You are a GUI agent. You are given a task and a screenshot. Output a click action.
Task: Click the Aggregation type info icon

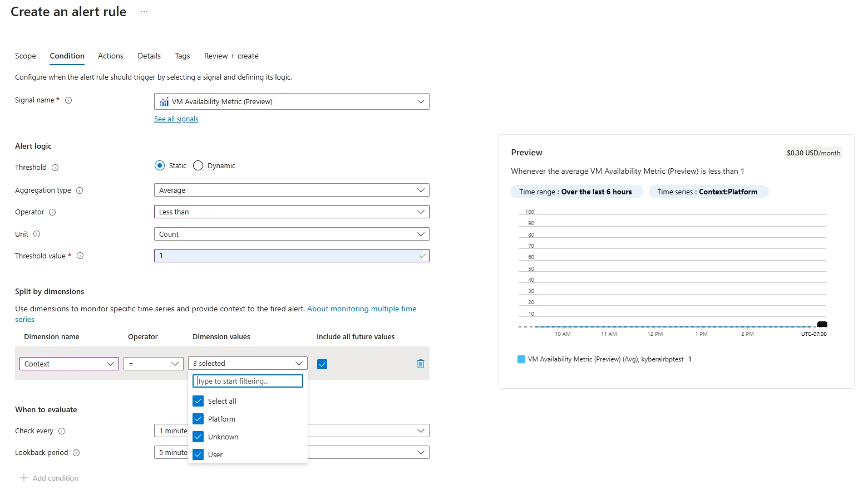pyautogui.click(x=80, y=190)
